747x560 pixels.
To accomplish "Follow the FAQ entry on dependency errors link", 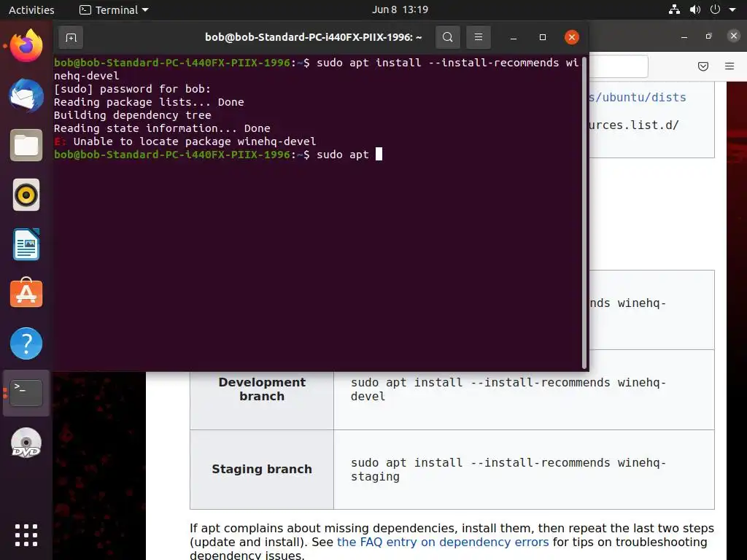I will 443,542.
